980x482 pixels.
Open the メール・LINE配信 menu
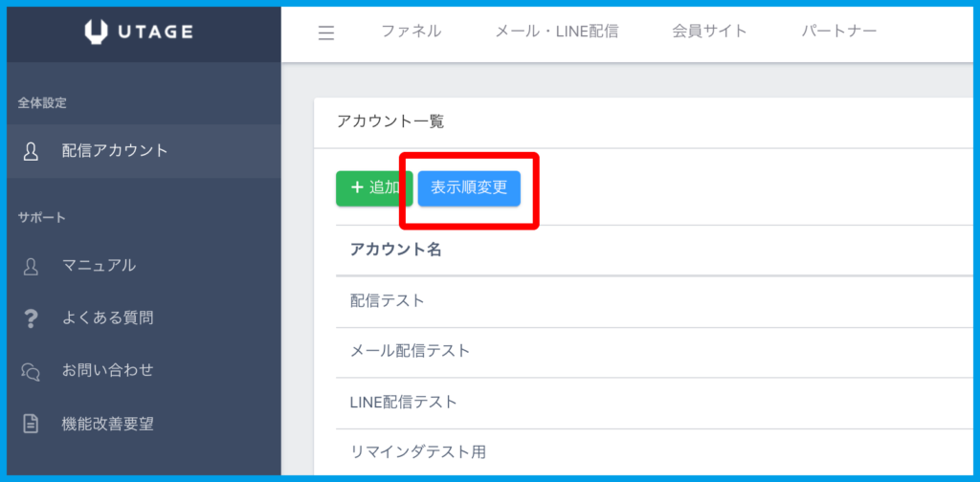pos(556,32)
